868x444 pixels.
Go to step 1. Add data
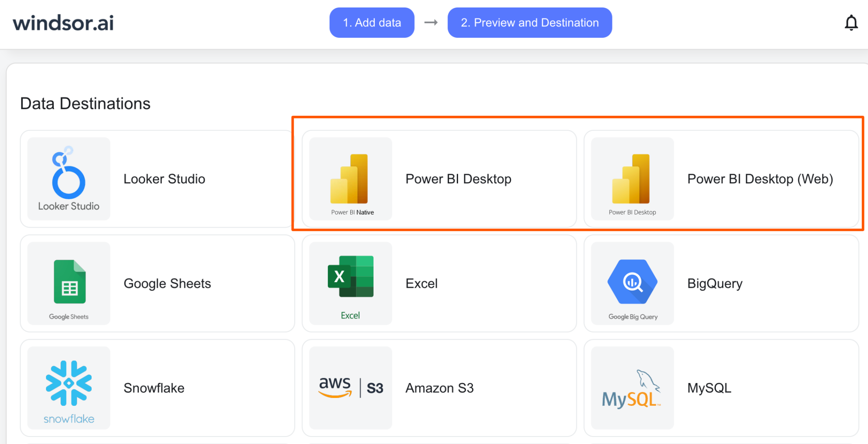(372, 22)
